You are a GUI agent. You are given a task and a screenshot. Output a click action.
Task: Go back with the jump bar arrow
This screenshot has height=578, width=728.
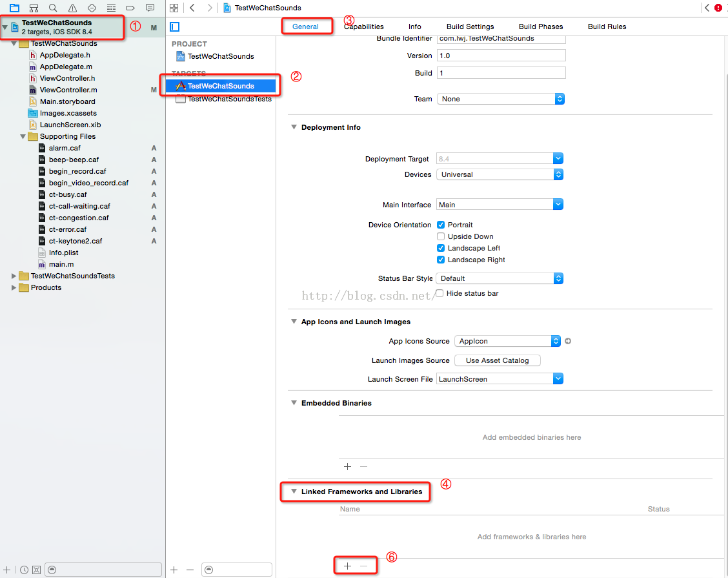[192, 8]
